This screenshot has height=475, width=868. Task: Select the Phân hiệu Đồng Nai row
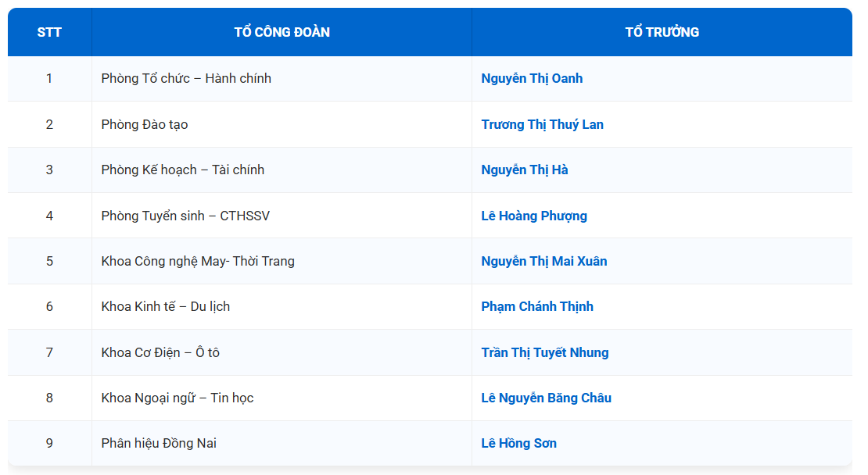159,443
